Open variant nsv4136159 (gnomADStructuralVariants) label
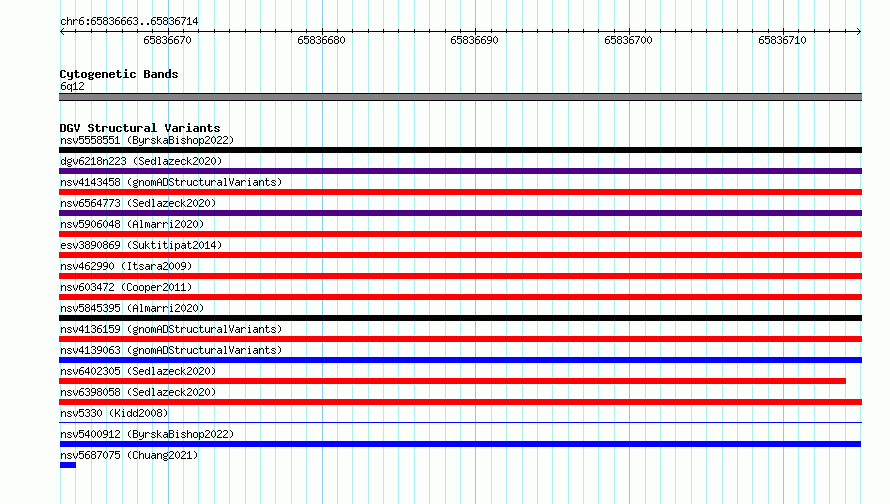 (x=171, y=329)
